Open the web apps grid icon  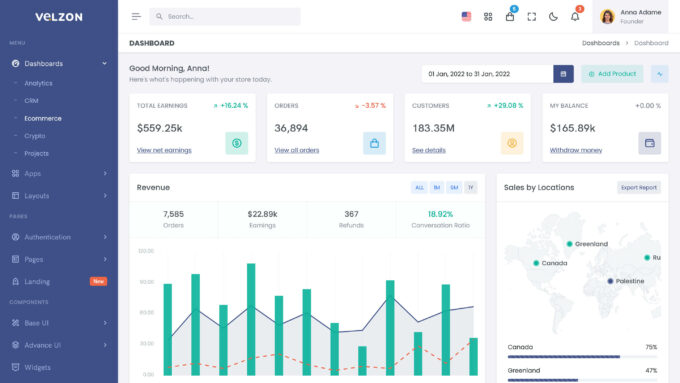[x=488, y=16]
